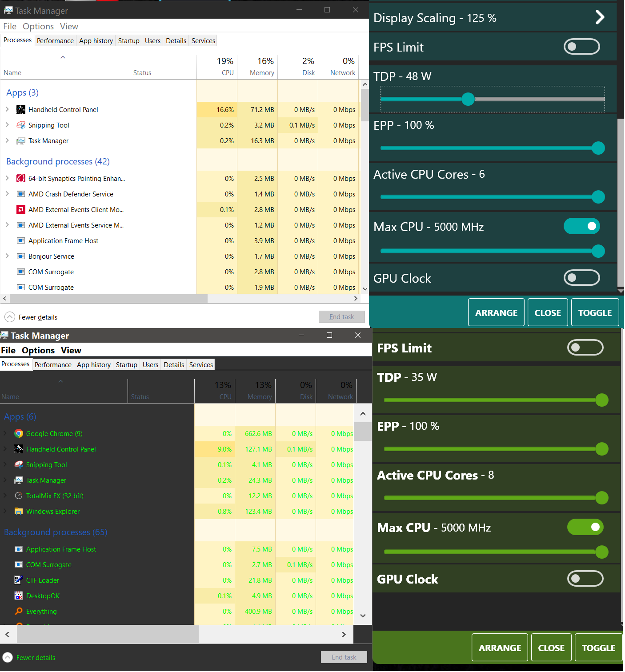Viewport: 625px width, 672px height.
Task: Open Display Scaling settings with right chevron
Action: [x=600, y=17]
